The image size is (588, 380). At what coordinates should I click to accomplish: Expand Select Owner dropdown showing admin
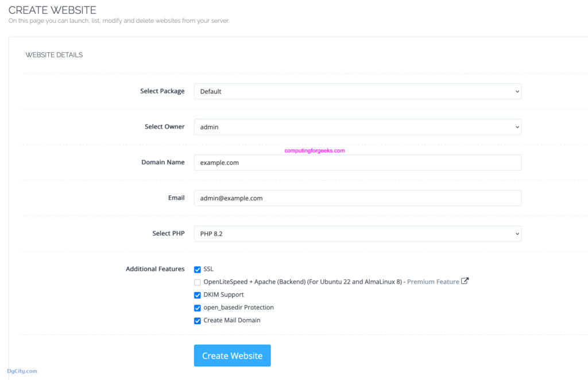357,127
